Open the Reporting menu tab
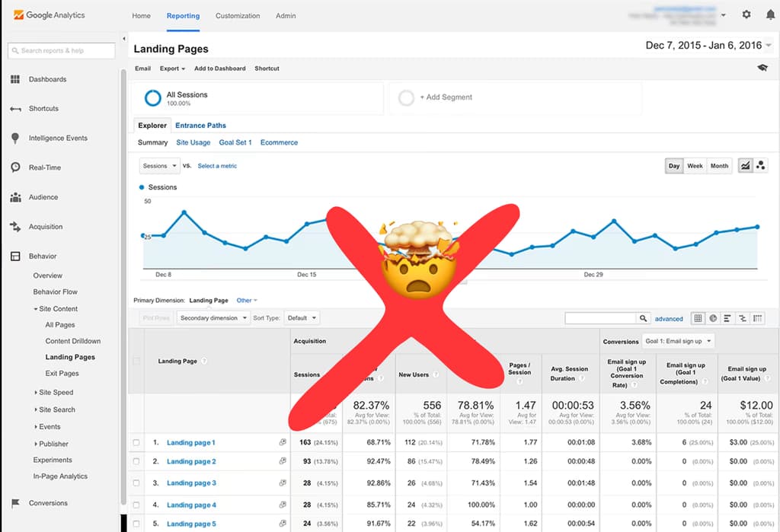 [183, 14]
